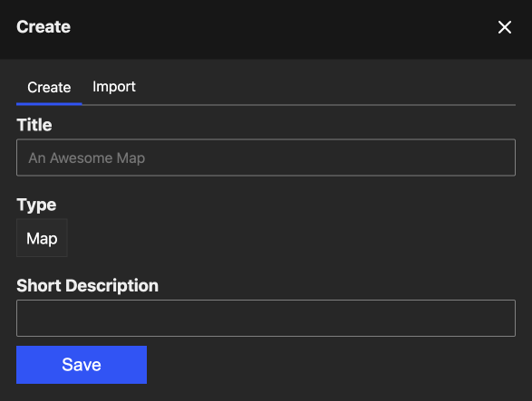Open the Import panel from the tab strip
The width and height of the screenshot is (532, 401).
coord(114,87)
